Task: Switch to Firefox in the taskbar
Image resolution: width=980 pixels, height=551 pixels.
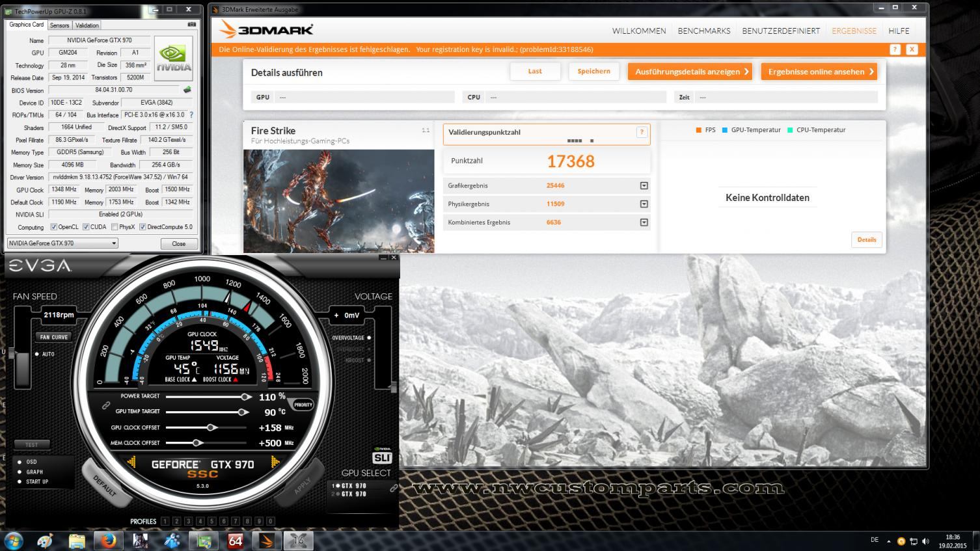Action: click(108, 541)
